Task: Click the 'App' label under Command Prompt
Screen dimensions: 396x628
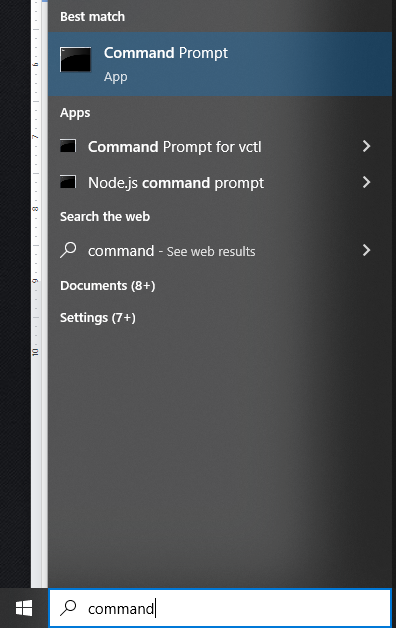Action: [115, 77]
